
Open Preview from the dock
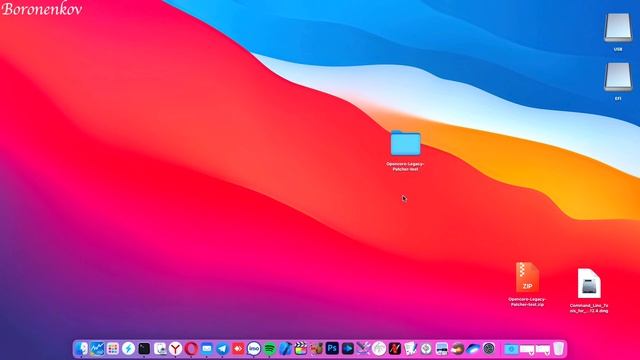160,349
